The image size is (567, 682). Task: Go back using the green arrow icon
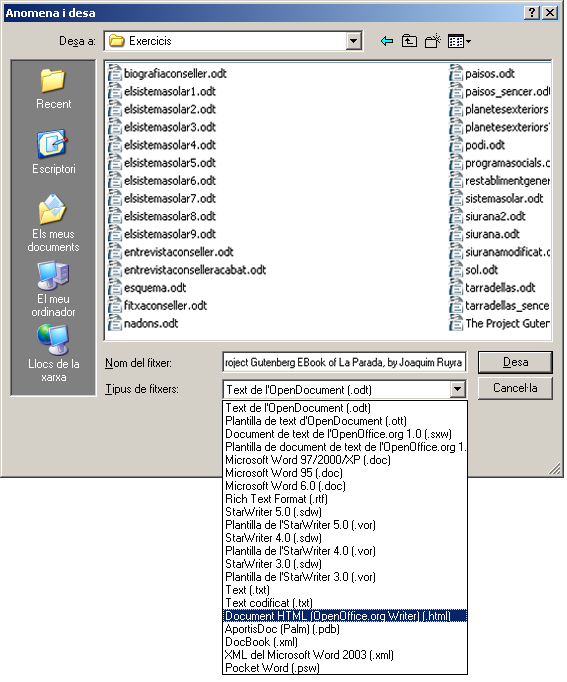pos(386,41)
